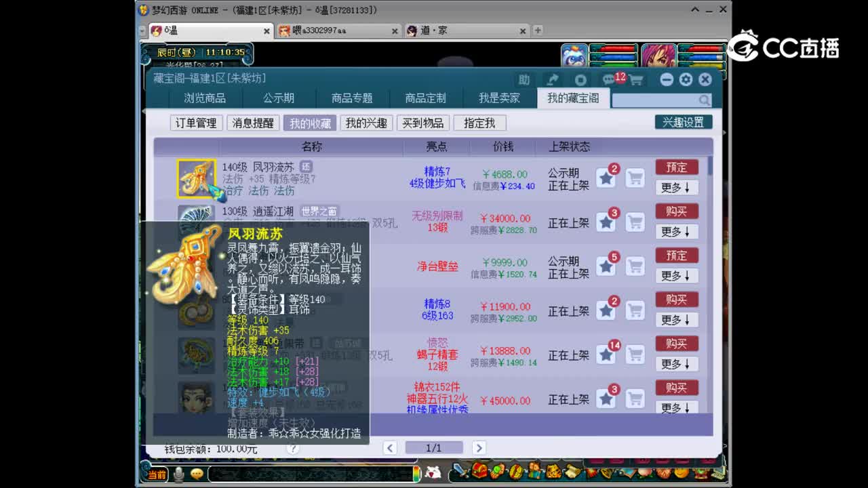Switch to 商品定制 tab
This screenshot has width=868, height=488.
click(426, 98)
